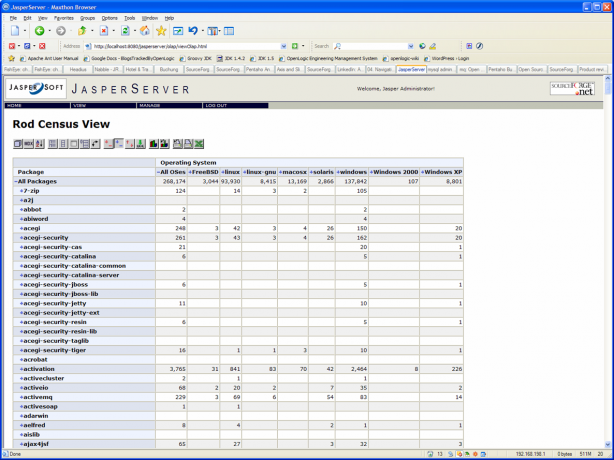Click the SourceForge.net logo
This screenshot has height=460, width=614.
pos(572,88)
